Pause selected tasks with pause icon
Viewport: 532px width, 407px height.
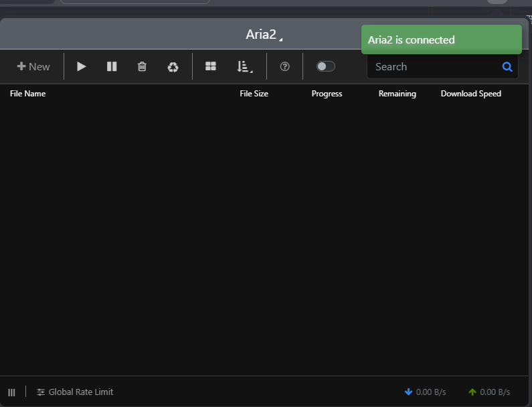pos(112,66)
